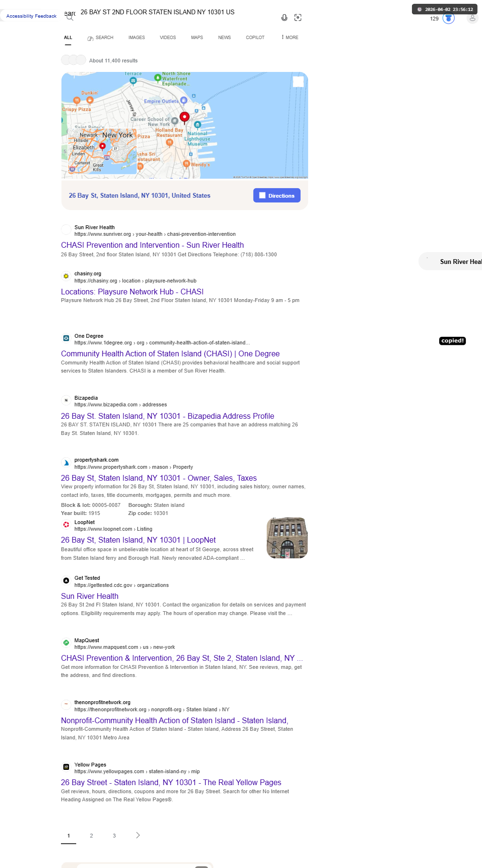Click the "Year built: 1915" text
This screenshot has height=868, width=482.
coord(80,513)
